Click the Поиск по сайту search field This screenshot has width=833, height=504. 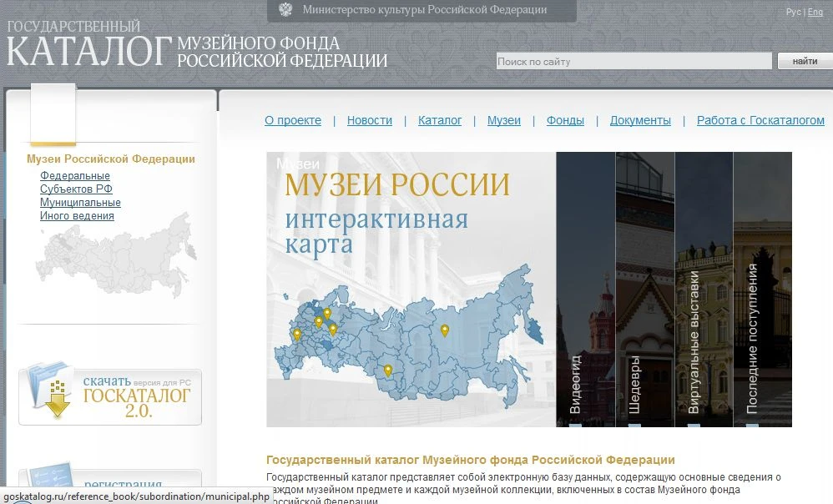[634, 60]
